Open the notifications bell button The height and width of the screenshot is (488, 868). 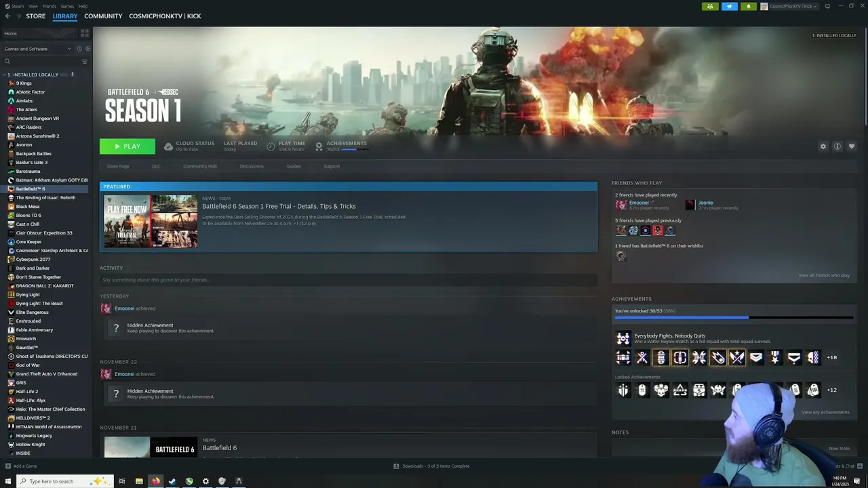coord(748,6)
